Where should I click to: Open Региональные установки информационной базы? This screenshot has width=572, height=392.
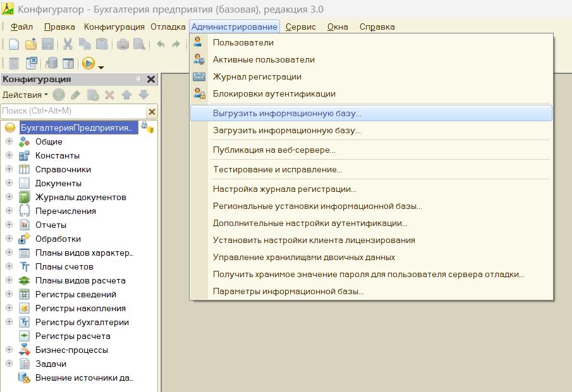tap(372, 206)
